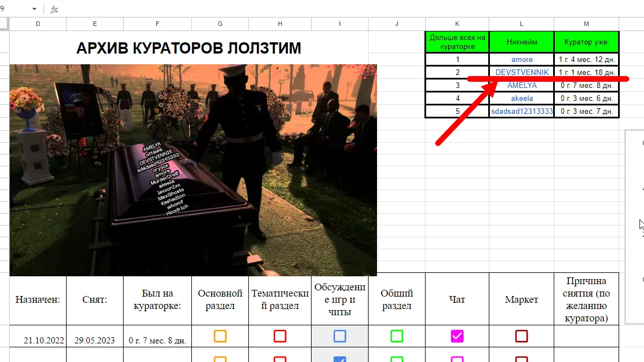Select 'Был на кураторке:' header cell

(x=157, y=299)
